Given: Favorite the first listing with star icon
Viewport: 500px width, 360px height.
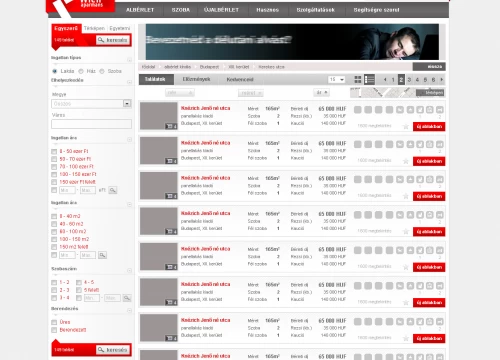Looking at the screenshot, I should 406,126.
